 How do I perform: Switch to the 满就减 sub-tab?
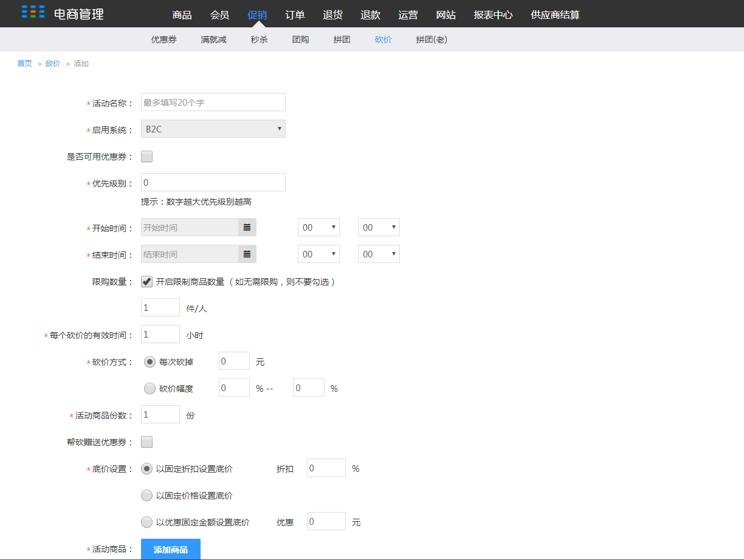pos(213,39)
